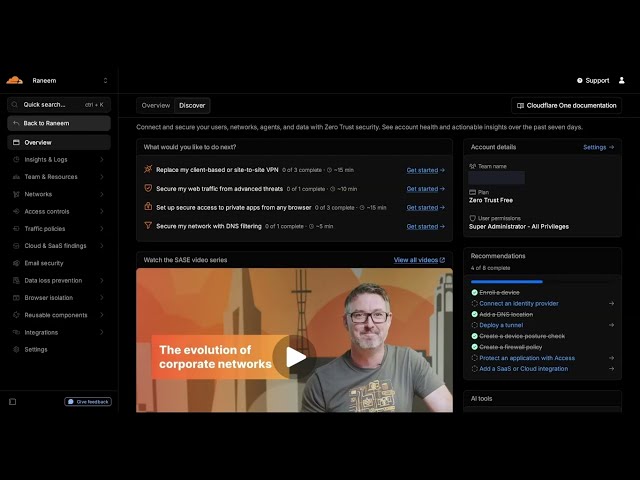Expand the Access controls chevron
This screenshot has height=480, width=640.
point(102,211)
